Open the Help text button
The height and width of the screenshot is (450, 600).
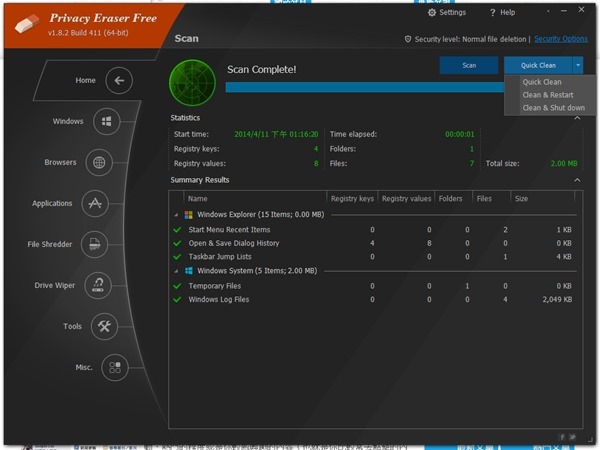click(x=508, y=13)
